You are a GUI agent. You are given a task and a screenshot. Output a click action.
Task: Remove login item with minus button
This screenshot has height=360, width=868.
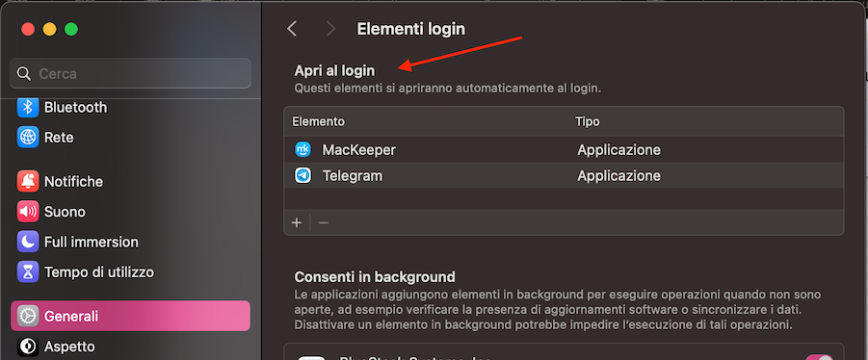[x=324, y=223]
